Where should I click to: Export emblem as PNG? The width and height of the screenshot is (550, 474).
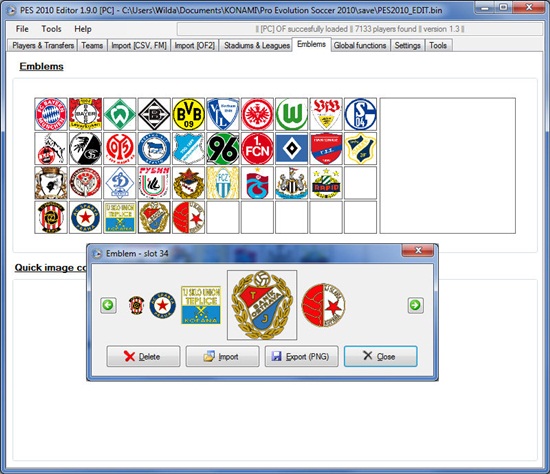click(x=301, y=356)
